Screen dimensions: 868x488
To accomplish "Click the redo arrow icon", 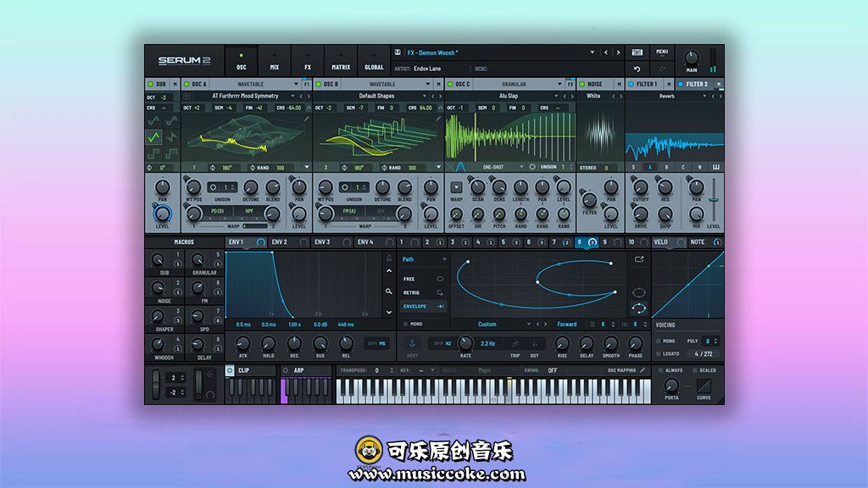I will [x=662, y=69].
